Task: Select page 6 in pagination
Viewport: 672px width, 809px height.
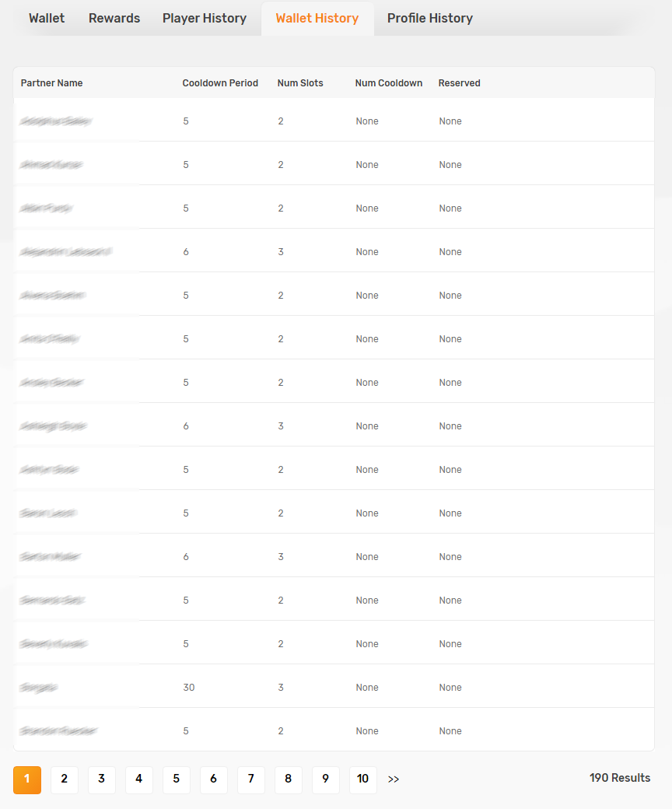Action: tap(214, 779)
